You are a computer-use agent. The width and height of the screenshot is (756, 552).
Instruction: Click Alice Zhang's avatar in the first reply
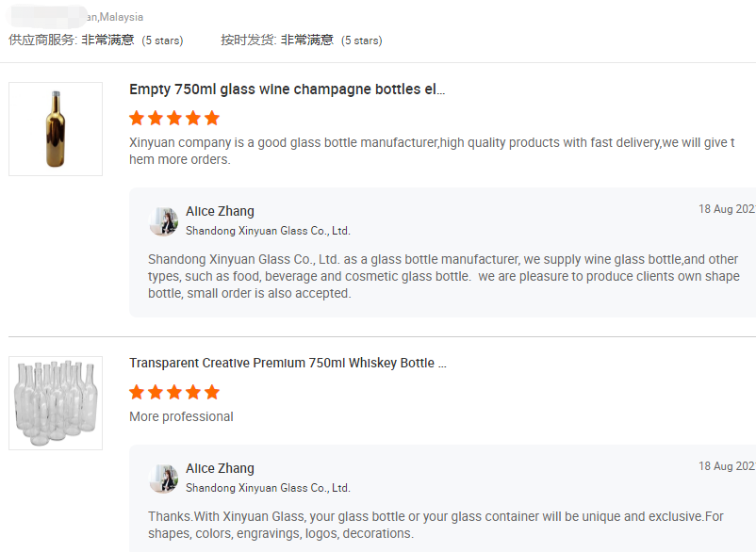[164, 221]
